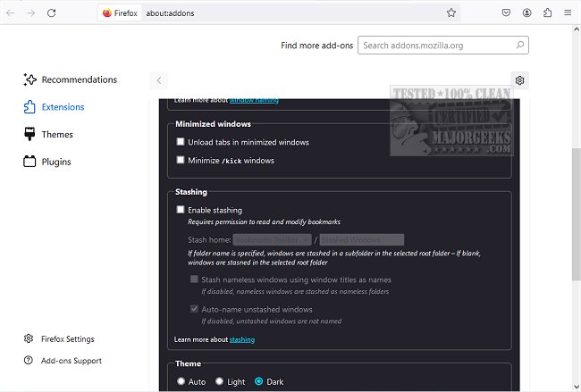Check the Enable stashing option

(x=181, y=210)
